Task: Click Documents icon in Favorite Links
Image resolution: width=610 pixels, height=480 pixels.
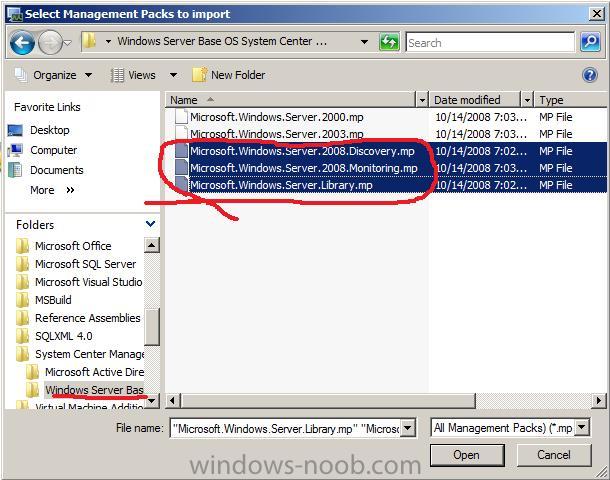Action: 15,170
